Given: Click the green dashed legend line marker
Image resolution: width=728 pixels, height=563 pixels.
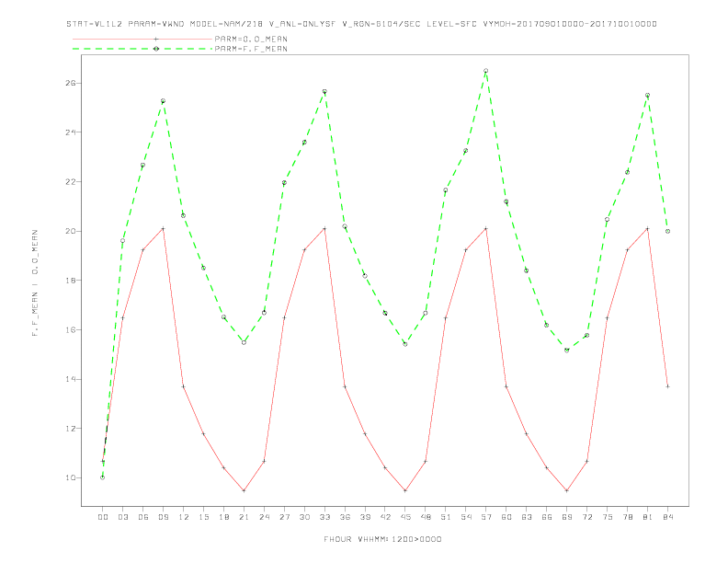Looking at the screenshot, I should pos(156,49).
